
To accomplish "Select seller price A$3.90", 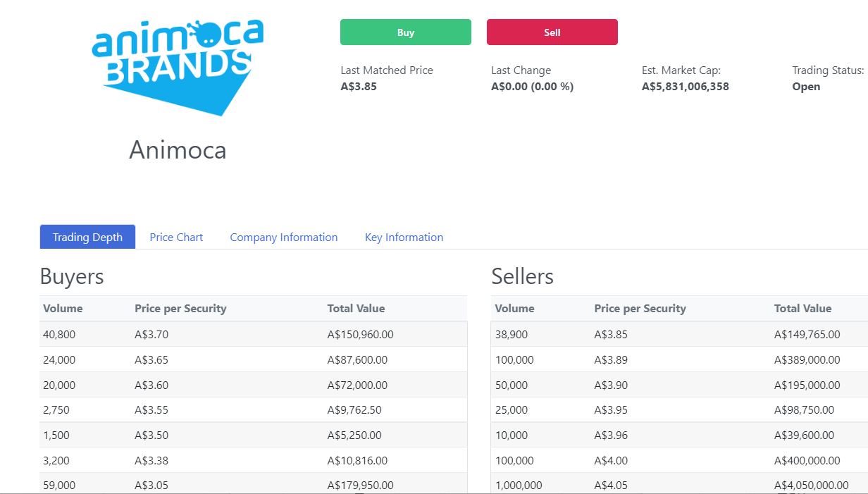I will coord(611,385).
